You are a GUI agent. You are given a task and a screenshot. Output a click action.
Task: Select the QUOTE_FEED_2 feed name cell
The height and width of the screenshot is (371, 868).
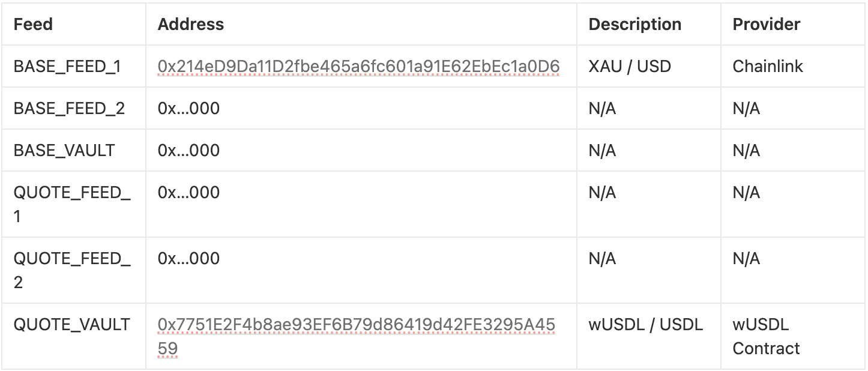[x=71, y=270]
